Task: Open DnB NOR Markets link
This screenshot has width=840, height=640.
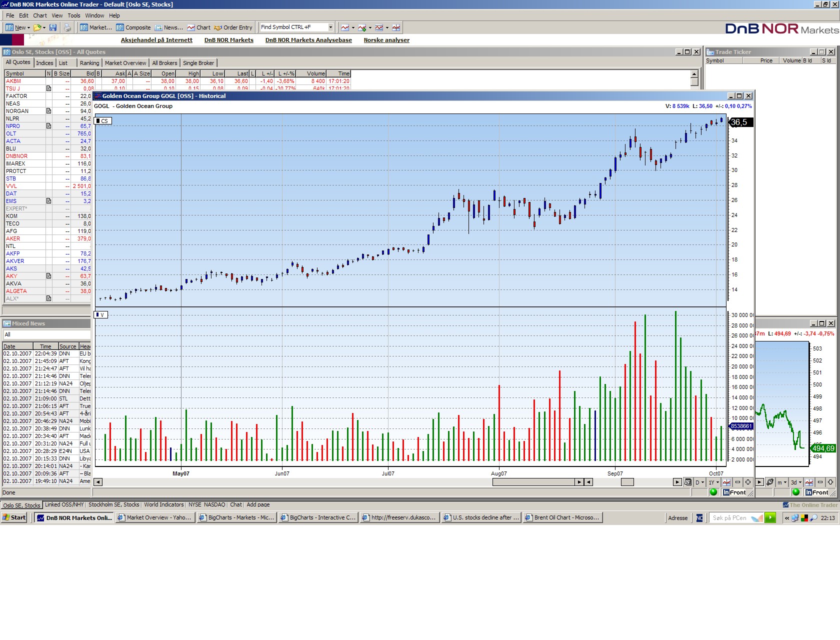Action: coord(229,40)
